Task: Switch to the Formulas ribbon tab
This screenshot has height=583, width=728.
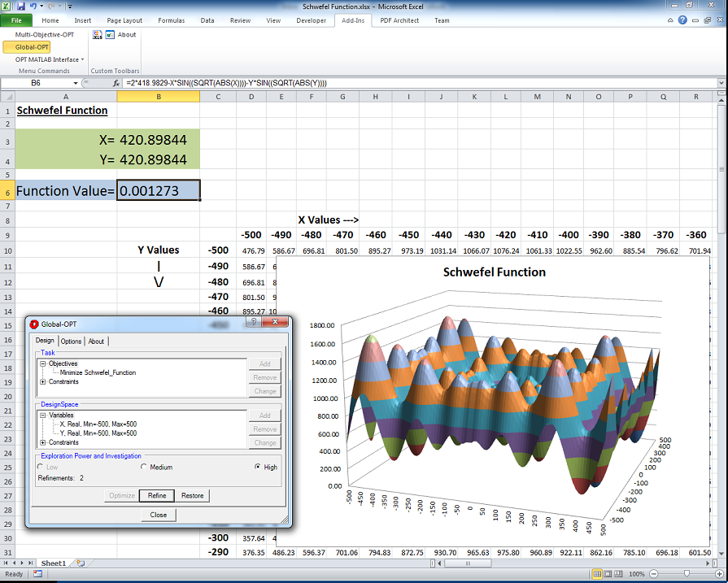Action: click(x=172, y=20)
